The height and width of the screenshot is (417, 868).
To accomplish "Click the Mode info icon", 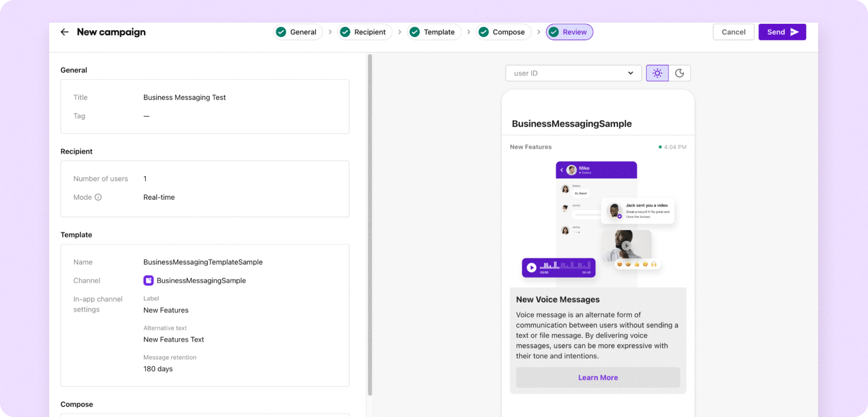I will point(98,197).
